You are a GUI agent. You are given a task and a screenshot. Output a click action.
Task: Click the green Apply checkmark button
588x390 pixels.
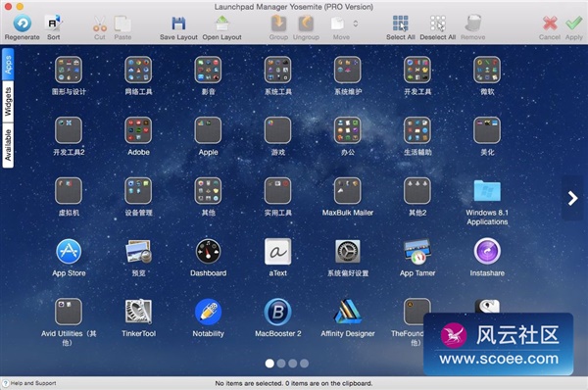[573, 24]
